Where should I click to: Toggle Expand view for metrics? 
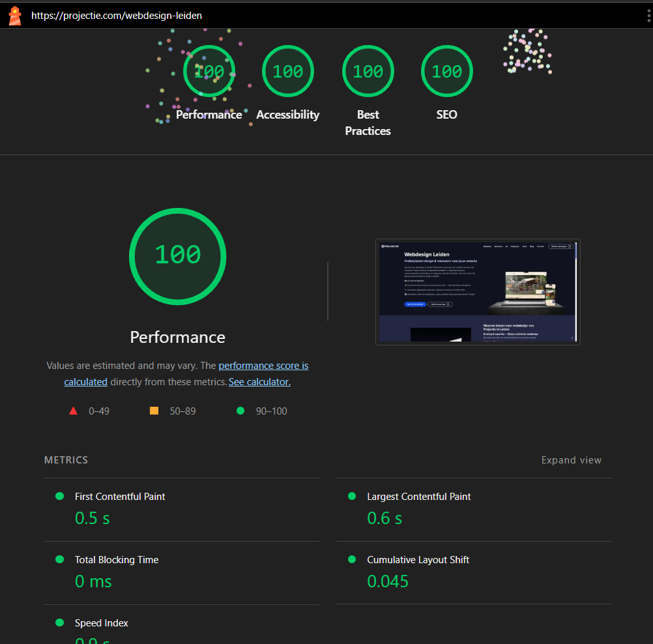pyautogui.click(x=571, y=460)
